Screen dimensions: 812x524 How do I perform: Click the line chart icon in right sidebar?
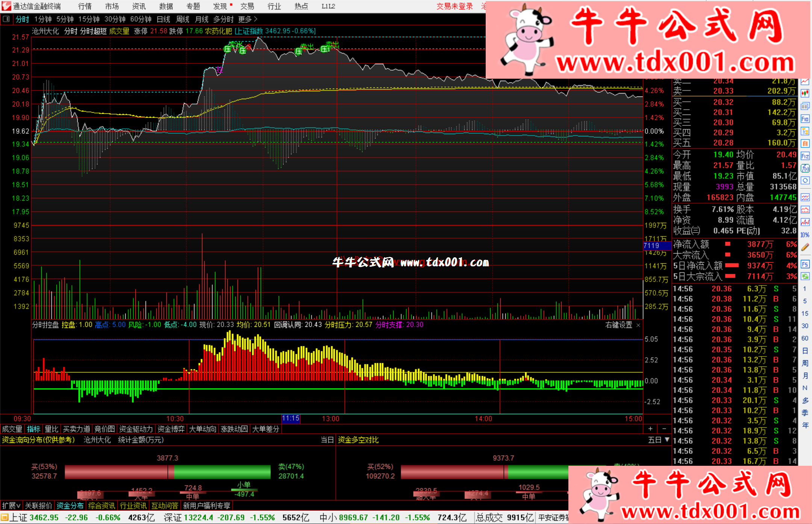805,82
